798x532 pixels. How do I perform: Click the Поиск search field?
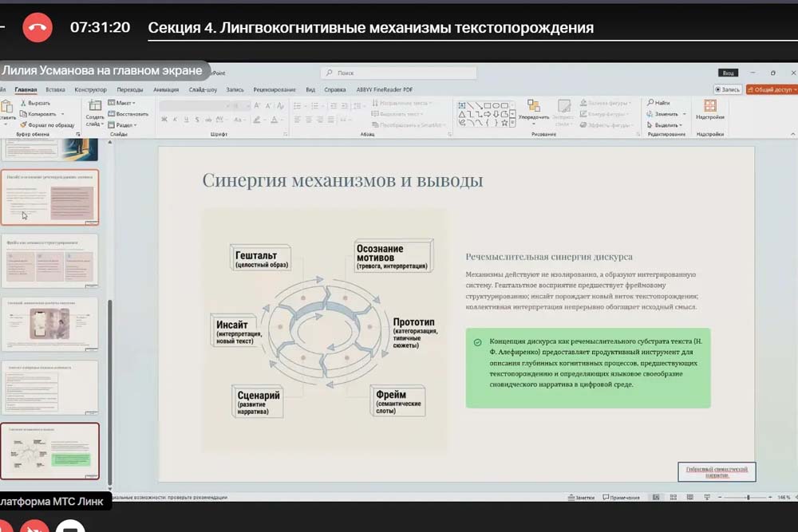[x=398, y=73]
